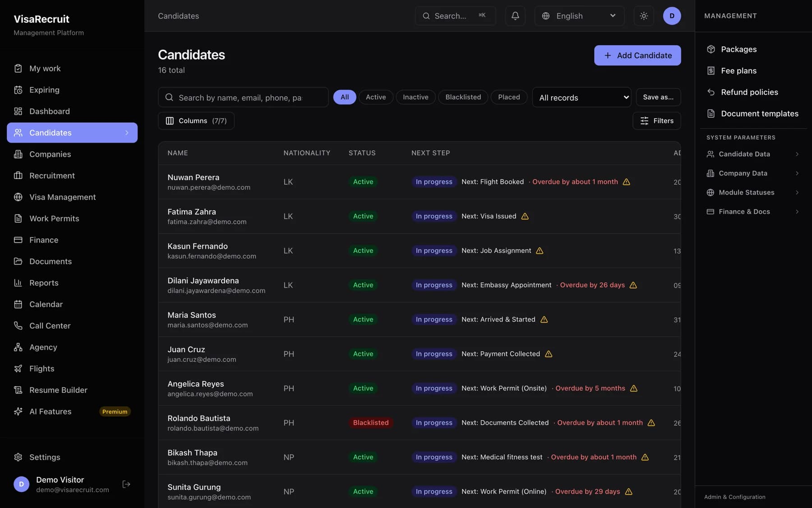Viewport: 812px width, 508px height.
Task: Click the Add Candidate button
Action: coord(637,55)
